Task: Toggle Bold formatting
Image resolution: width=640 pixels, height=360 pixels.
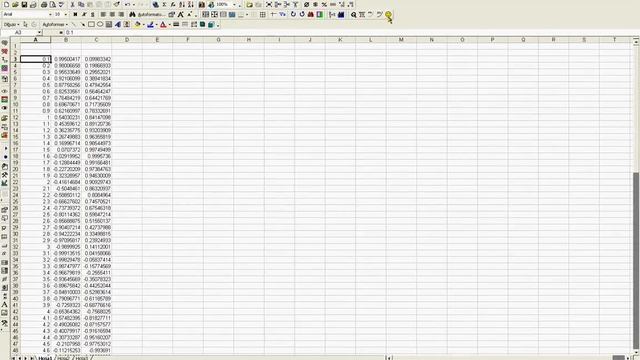Action: tap(75, 14)
